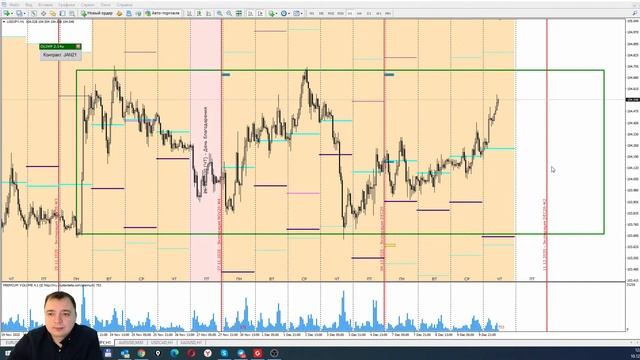Open the Файл menu

tap(14, 5)
